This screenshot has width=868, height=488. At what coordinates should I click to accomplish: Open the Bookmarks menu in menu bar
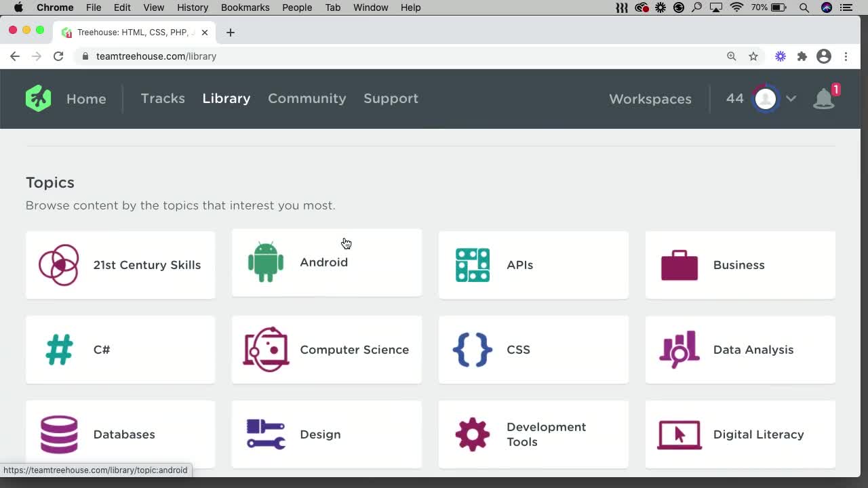[x=245, y=7]
